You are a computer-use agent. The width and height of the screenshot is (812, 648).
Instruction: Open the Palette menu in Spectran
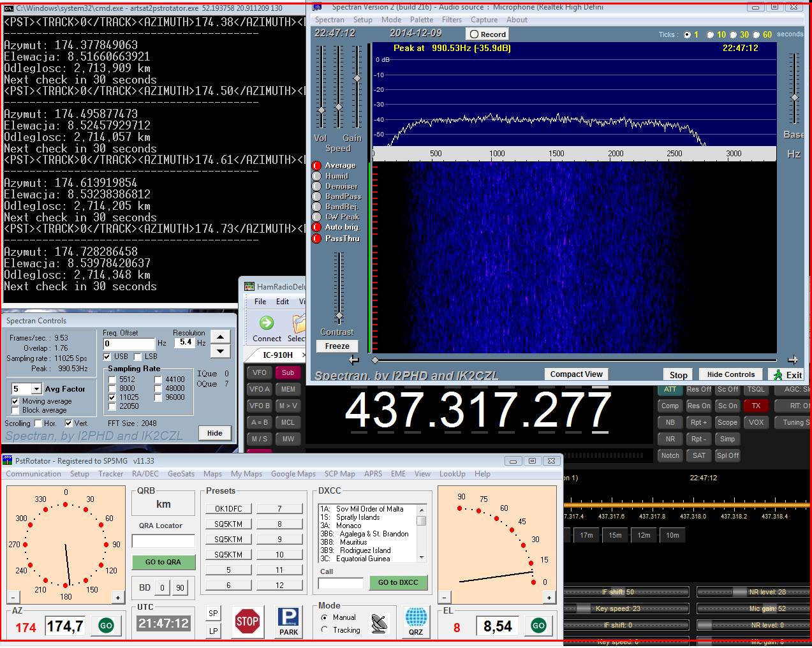click(421, 20)
